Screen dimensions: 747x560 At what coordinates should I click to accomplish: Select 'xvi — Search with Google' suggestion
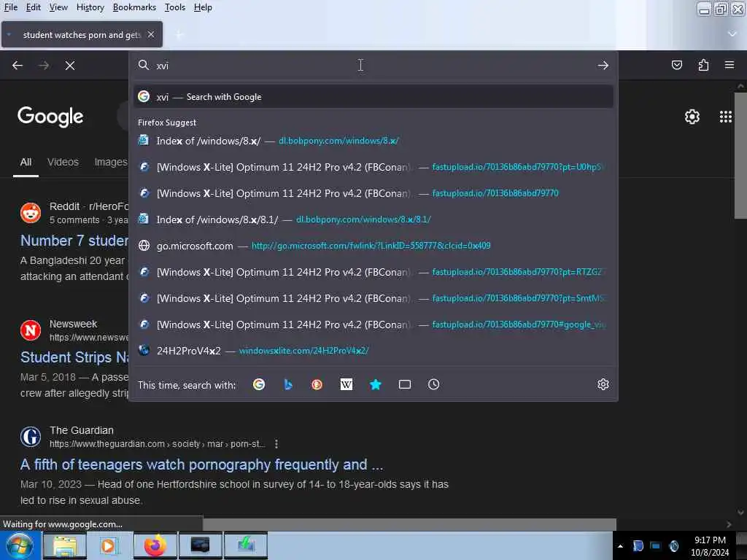click(373, 97)
